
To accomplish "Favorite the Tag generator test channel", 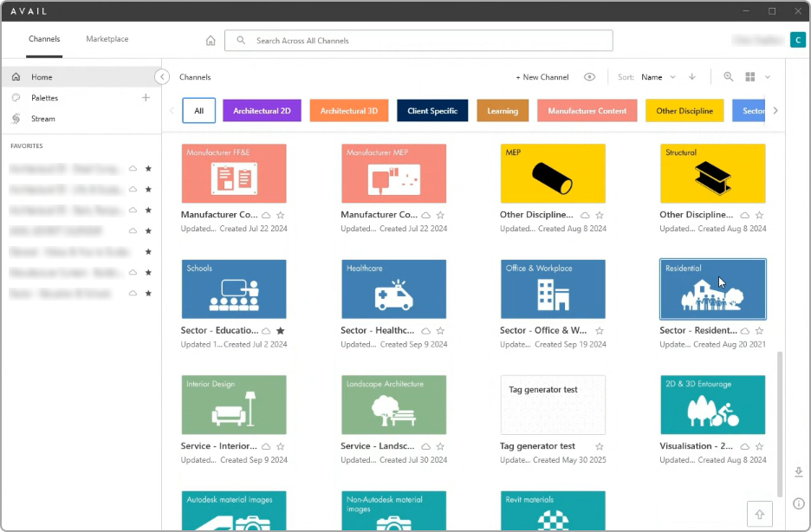I will pos(600,446).
